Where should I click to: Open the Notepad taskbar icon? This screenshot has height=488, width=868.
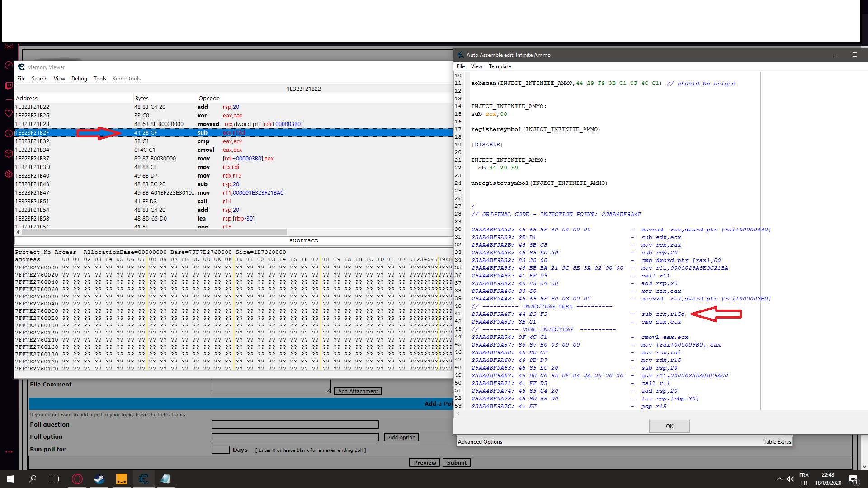click(x=165, y=479)
